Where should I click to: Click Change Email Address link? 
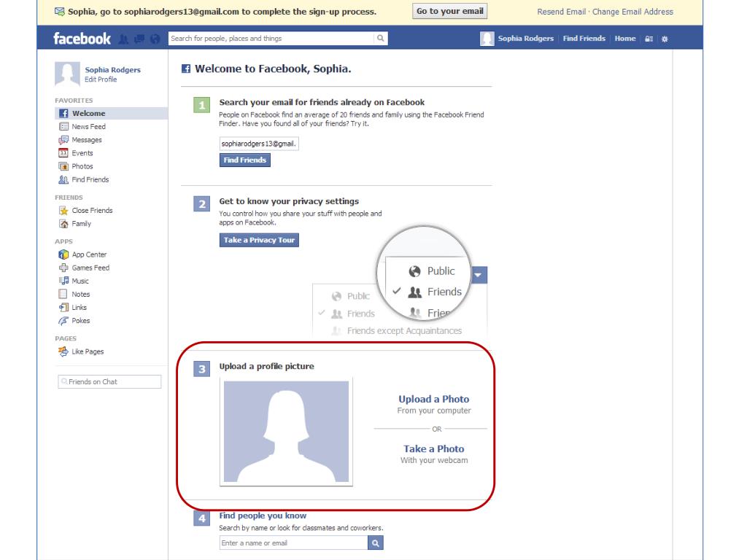click(632, 12)
